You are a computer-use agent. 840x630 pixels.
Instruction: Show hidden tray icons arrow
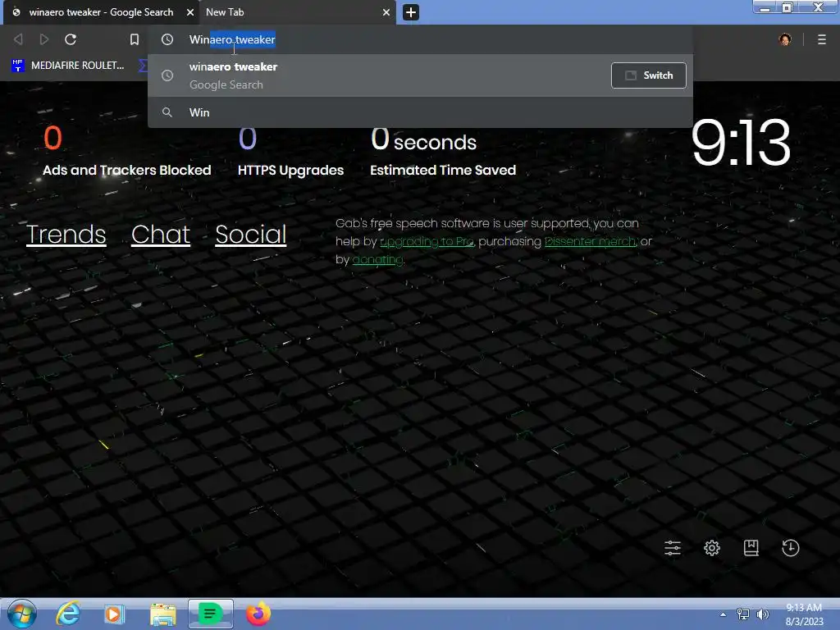click(723, 614)
